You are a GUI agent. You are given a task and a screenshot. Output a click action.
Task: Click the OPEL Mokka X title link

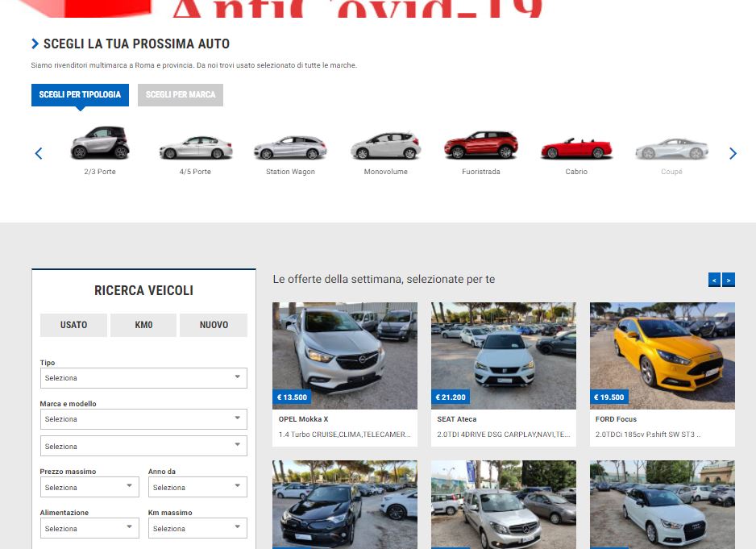click(x=303, y=419)
